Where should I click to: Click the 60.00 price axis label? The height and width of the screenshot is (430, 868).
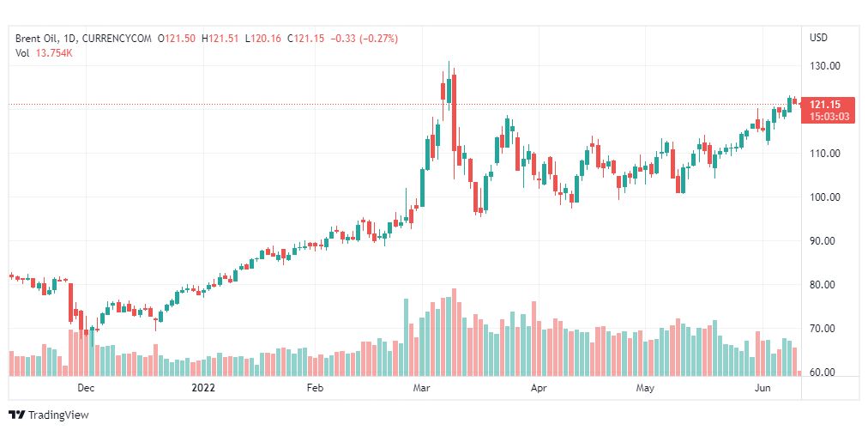tap(824, 372)
